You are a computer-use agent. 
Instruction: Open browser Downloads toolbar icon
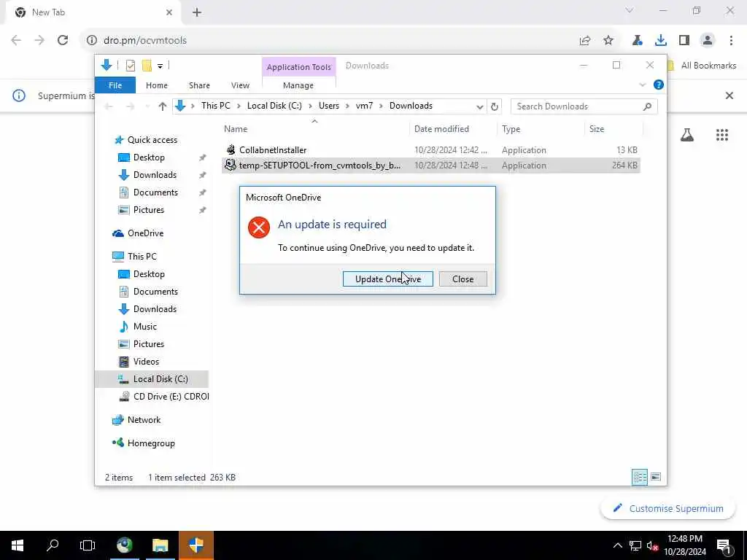pyautogui.click(x=661, y=41)
